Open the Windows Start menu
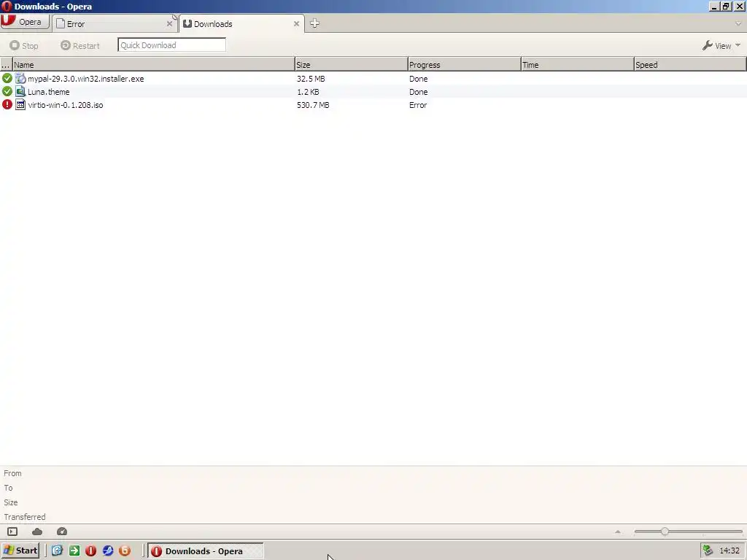This screenshot has width=747, height=560. [x=20, y=551]
